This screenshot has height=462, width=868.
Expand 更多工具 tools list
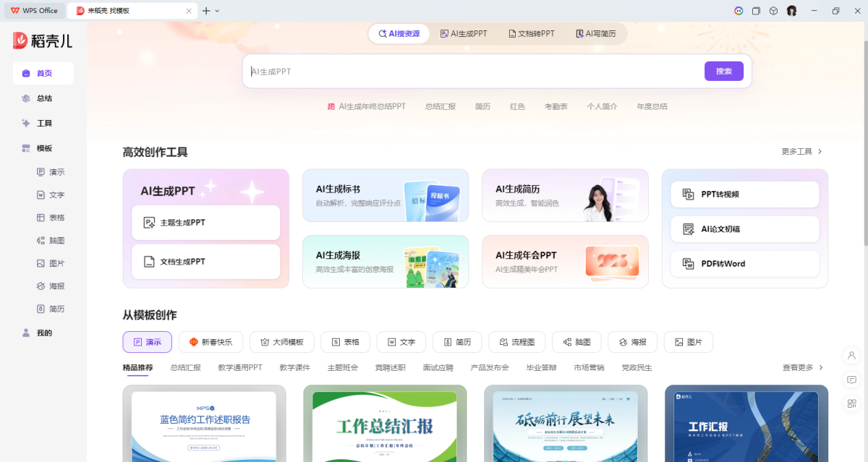(801, 152)
